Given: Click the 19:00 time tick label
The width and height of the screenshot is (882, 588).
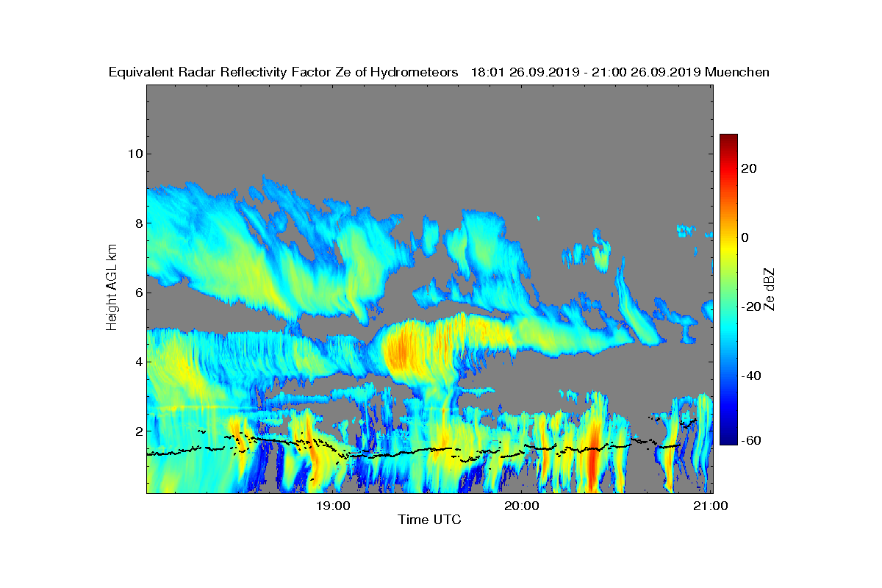Looking at the screenshot, I should pos(334,506).
